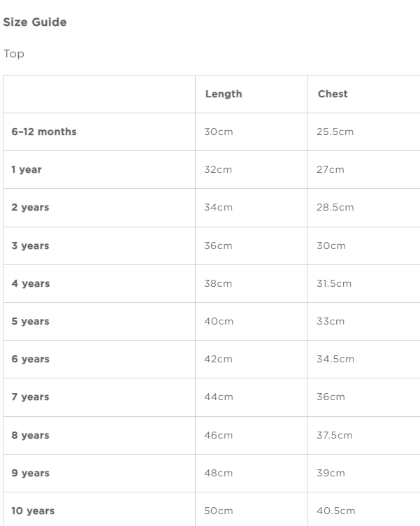This screenshot has width=420, height=526.
Task: Click the 1 year row label
Action: 27,169
